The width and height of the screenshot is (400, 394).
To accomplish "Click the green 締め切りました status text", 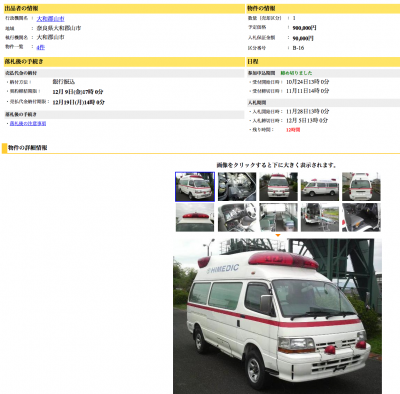I will coord(296,73).
